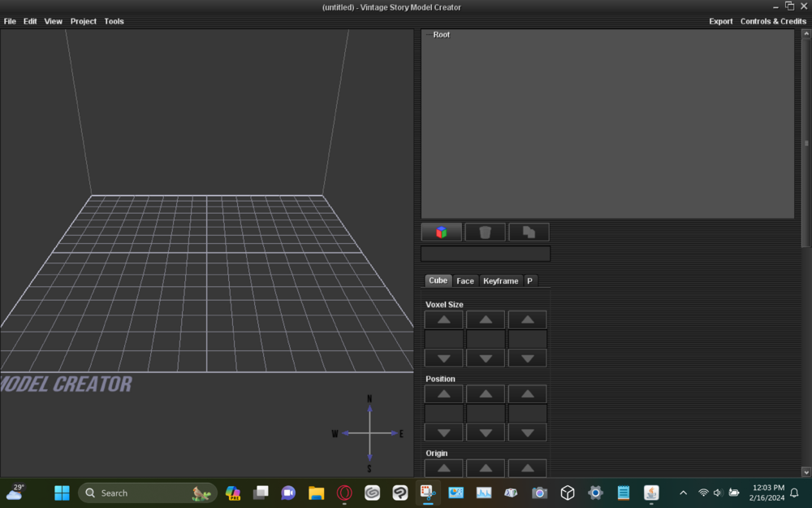Image resolution: width=812 pixels, height=508 pixels.
Task: Increase the first Voxel Size value
Action: [x=443, y=319]
